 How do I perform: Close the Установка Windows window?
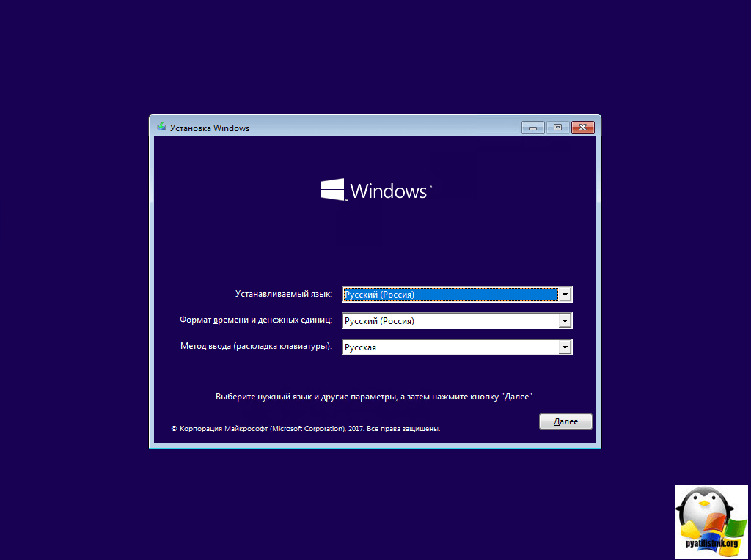click(582, 128)
